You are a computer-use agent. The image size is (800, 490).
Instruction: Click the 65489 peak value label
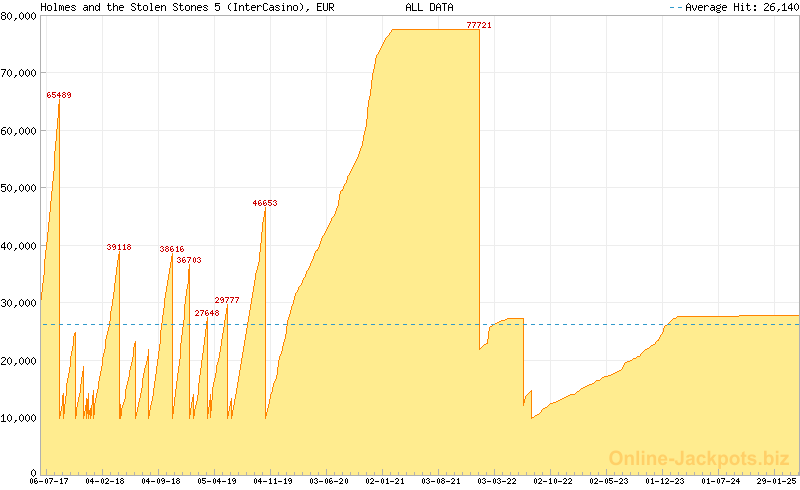click(x=59, y=95)
